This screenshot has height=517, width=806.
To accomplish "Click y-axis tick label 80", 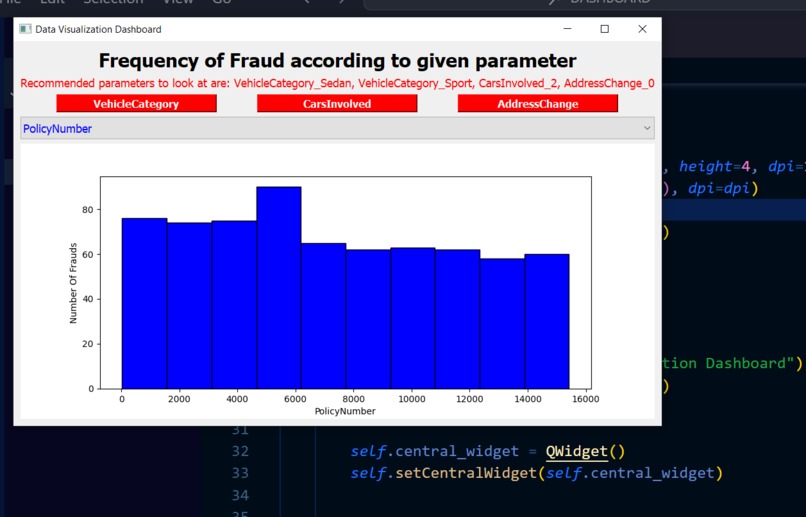I will 87,210.
